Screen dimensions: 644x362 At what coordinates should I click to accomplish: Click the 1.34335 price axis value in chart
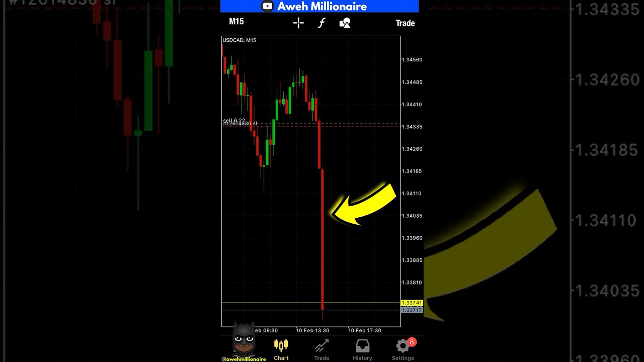412,127
